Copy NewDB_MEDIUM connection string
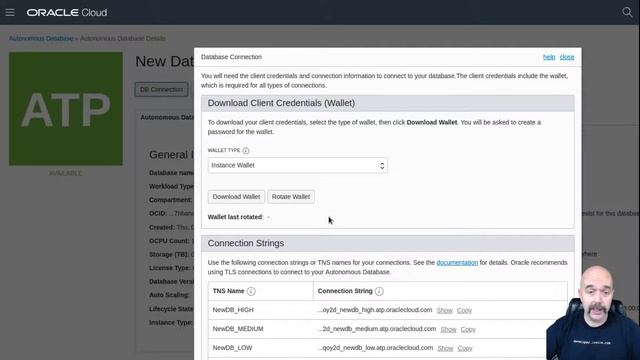 [x=468, y=329]
